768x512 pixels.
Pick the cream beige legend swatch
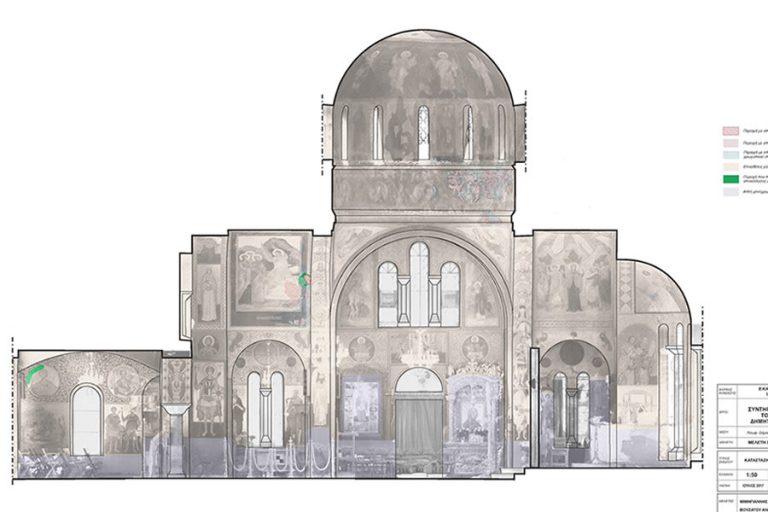(730, 167)
